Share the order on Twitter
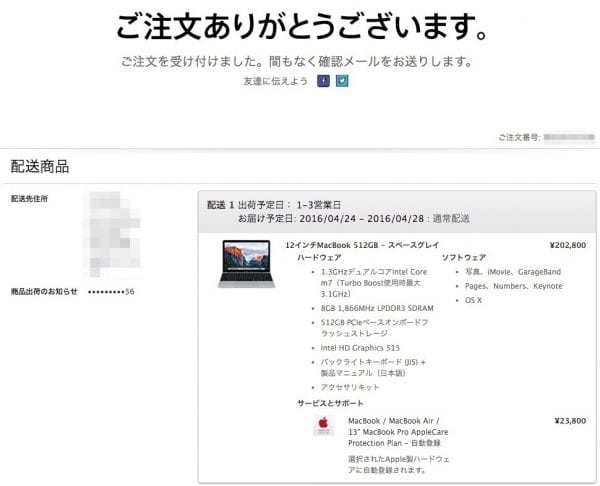 coord(342,81)
